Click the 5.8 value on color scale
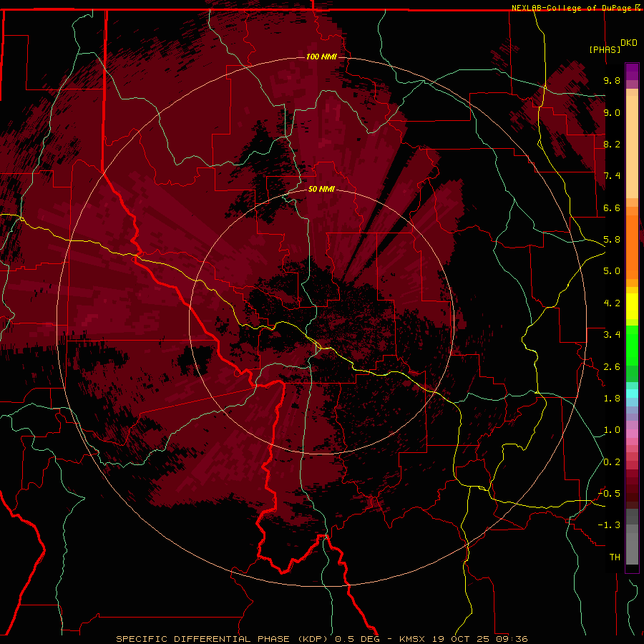644x644 pixels. click(x=612, y=240)
